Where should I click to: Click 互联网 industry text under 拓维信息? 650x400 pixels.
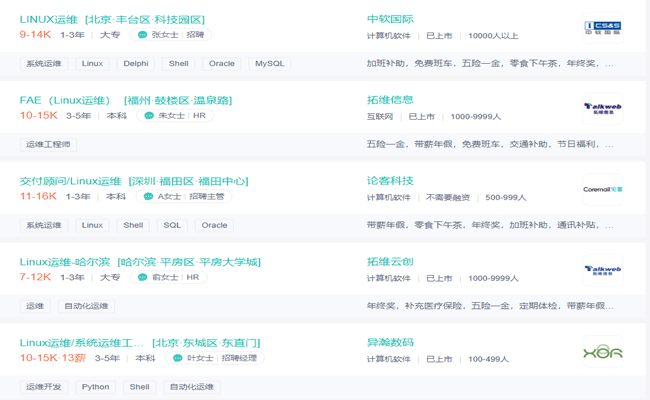click(x=380, y=117)
